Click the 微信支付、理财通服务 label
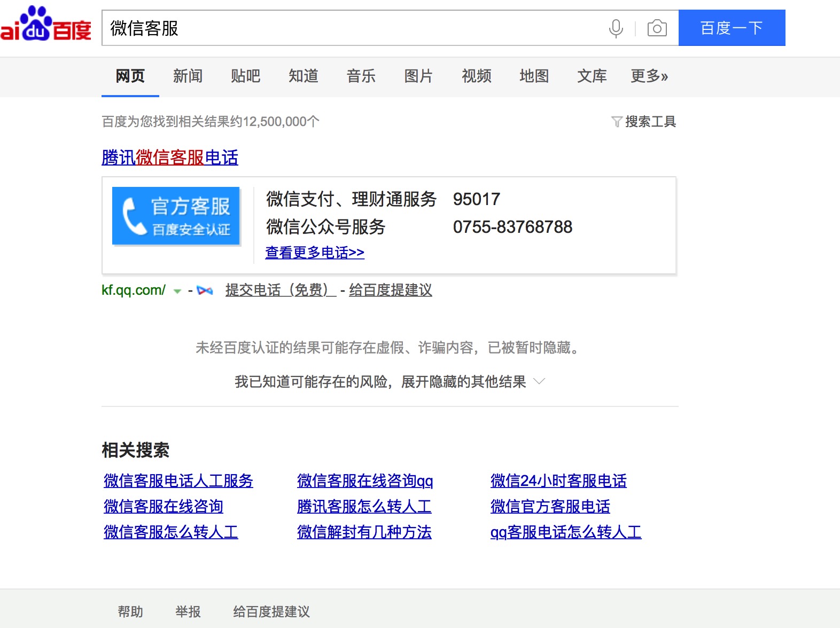This screenshot has height=628, width=840. [x=352, y=199]
